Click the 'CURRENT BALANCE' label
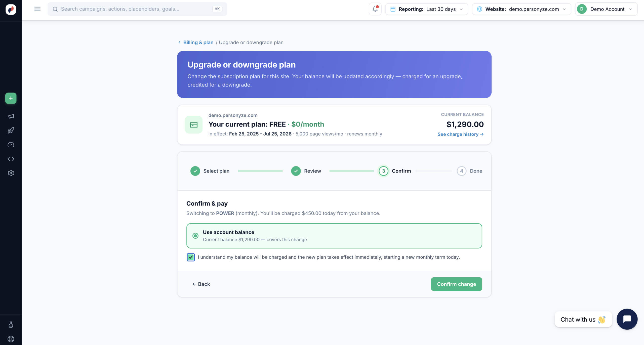This screenshot has height=345, width=644. pyautogui.click(x=462, y=114)
